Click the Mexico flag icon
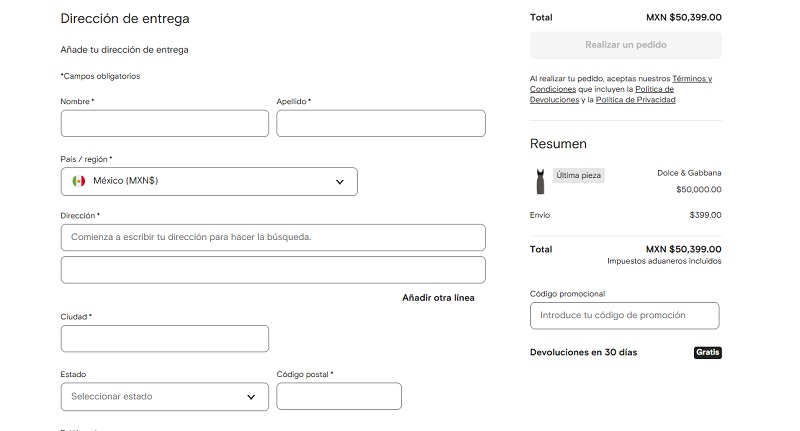 tap(79, 181)
